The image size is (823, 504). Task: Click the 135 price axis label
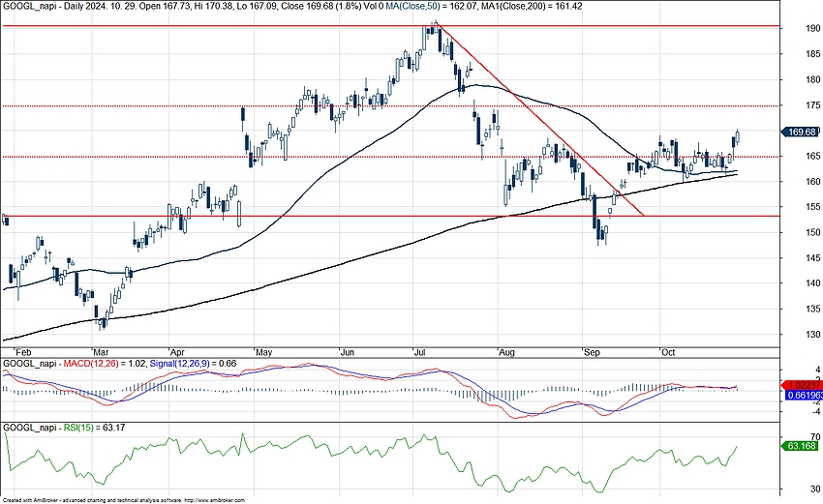point(814,309)
